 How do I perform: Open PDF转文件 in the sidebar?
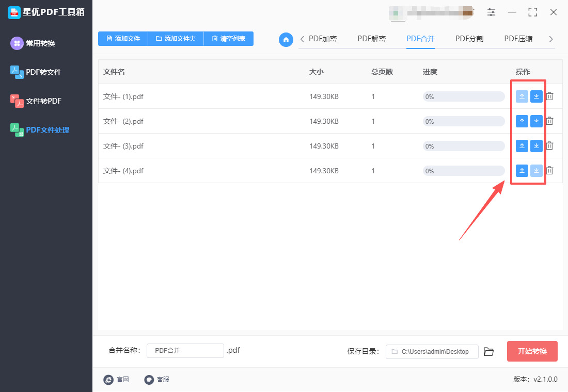click(36, 72)
